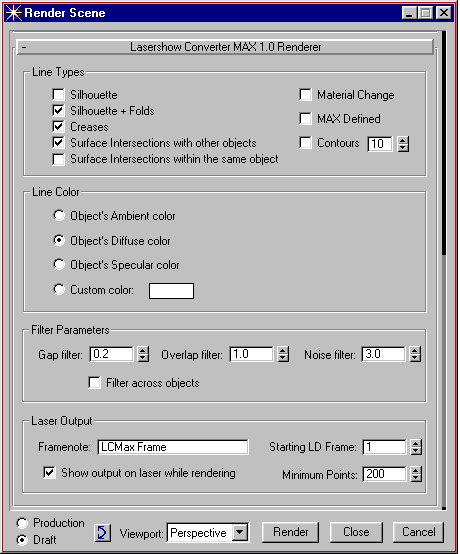The height and width of the screenshot is (554, 460).
Task: Open the Custom color swatch
Action: coord(171,291)
